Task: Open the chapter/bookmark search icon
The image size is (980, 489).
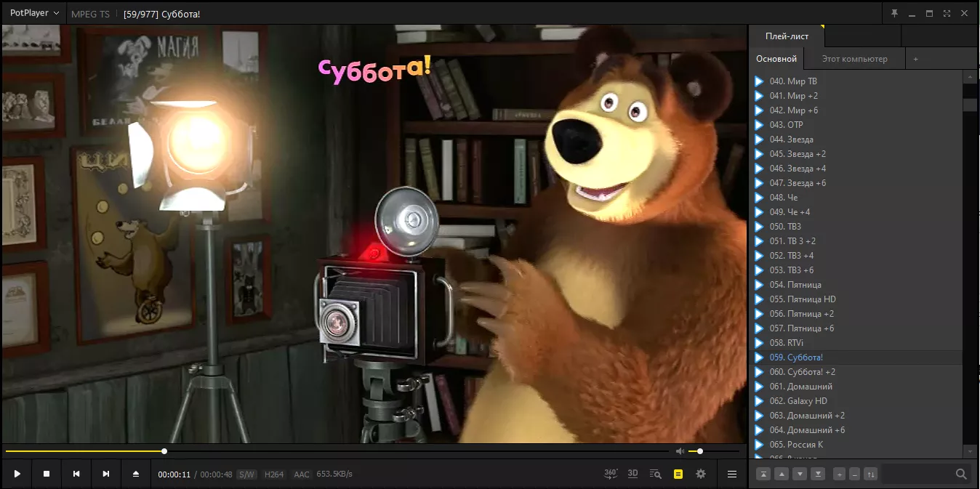Action: tap(655, 474)
